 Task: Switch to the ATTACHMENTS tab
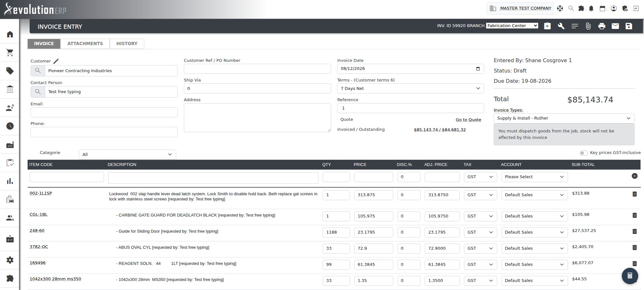tap(85, 43)
